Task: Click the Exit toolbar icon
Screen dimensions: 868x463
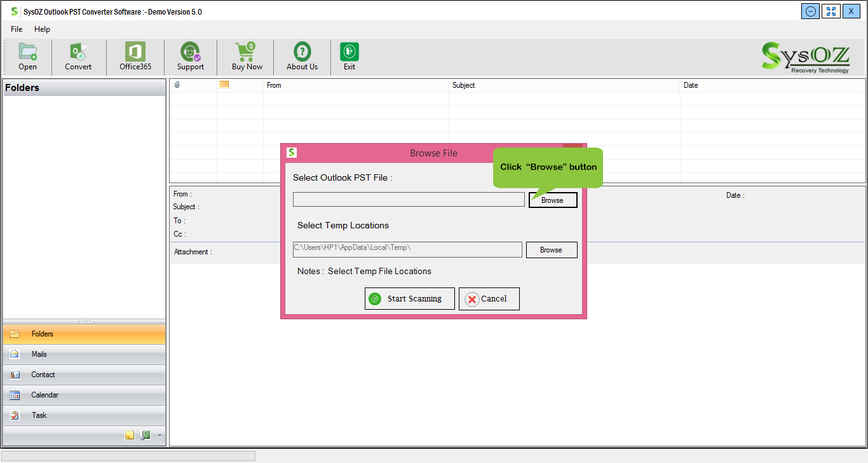Action: coord(349,57)
